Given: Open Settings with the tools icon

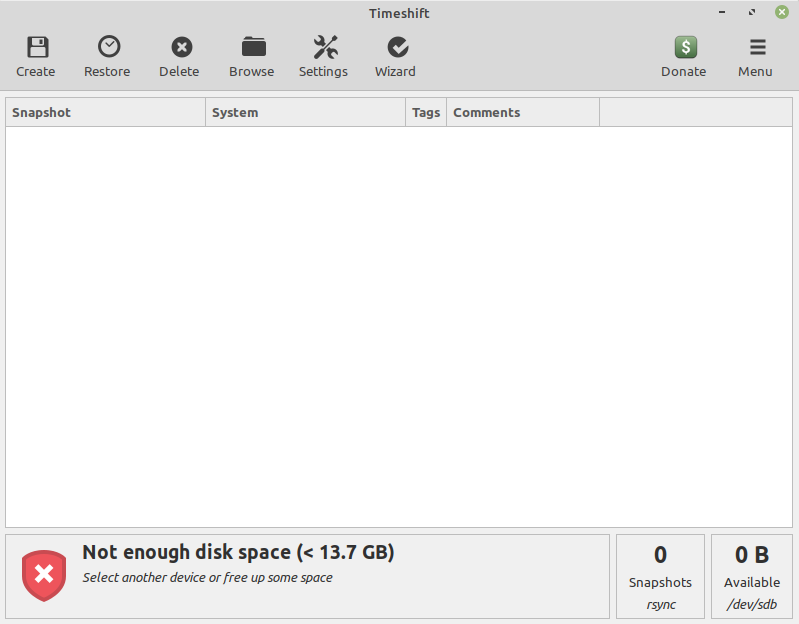Looking at the screenshot, I should click(x=324, y=47).
